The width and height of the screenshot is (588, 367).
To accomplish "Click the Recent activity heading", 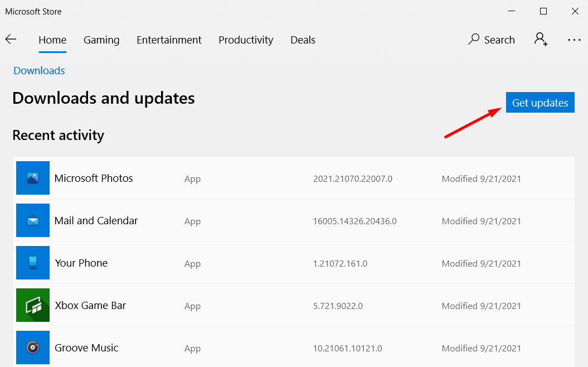I will [58, 136].
